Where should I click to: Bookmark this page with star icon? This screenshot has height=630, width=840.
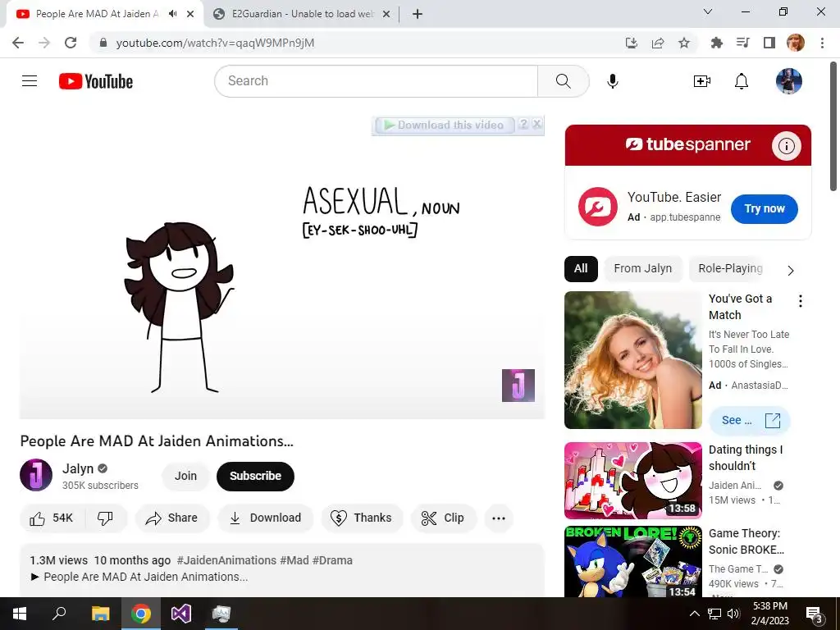[x=684, y=43]
